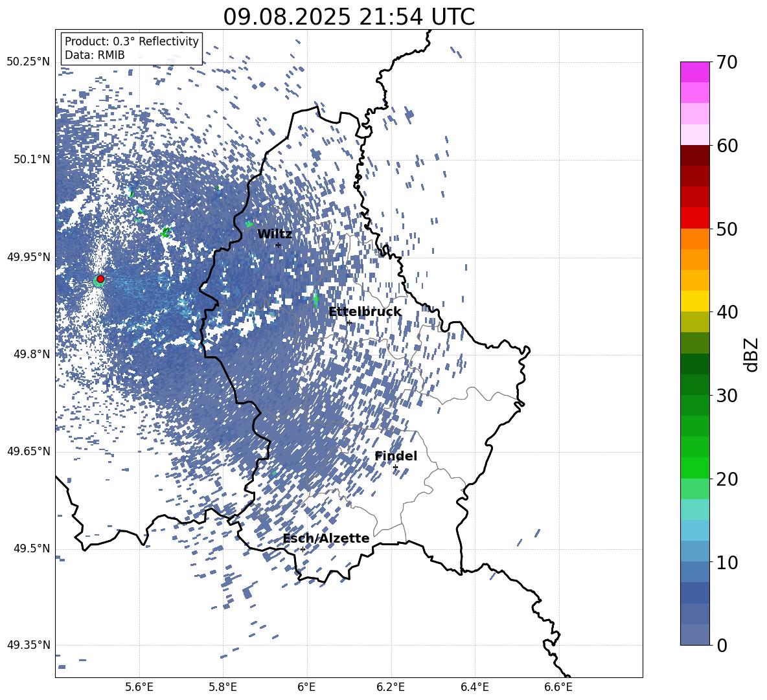767x700 pixels.
Task: Click the dark maroon colorbar segment below 60
Action: tap(695, 155)
